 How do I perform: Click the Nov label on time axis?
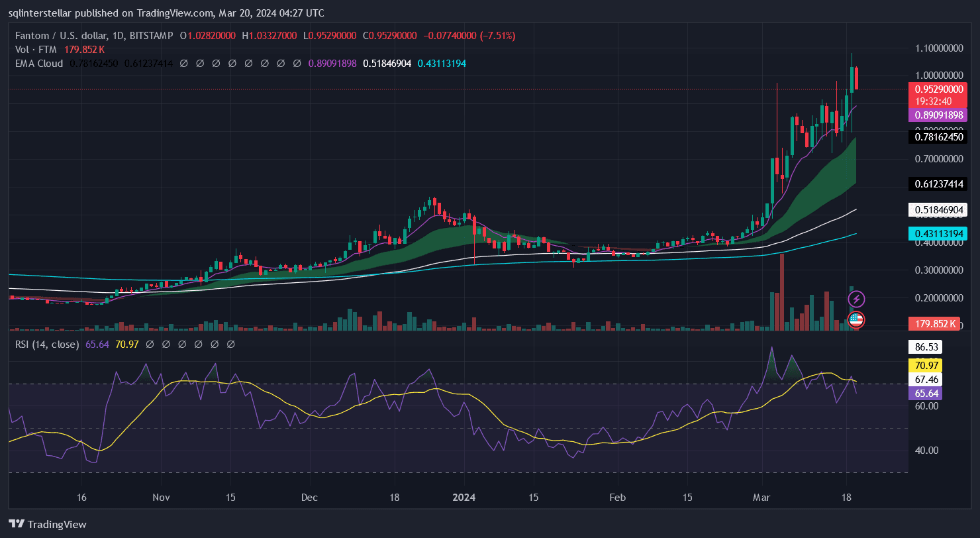[161, 497]
